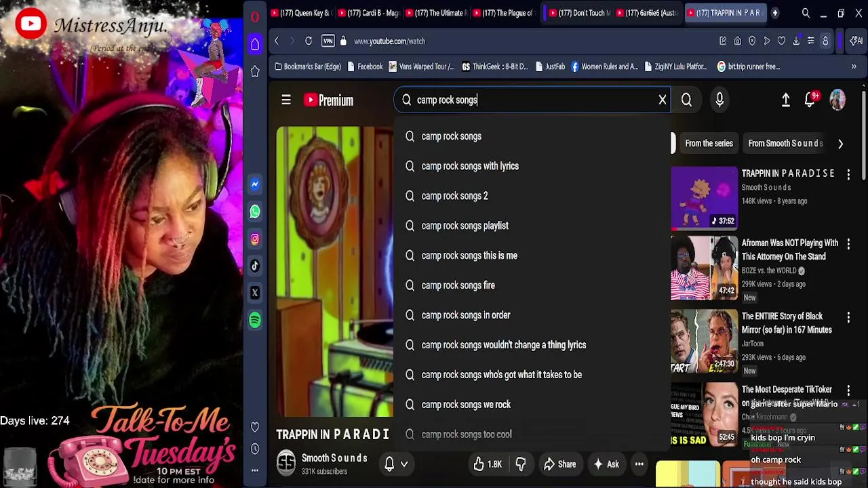Expand hidden bookmarks double chevron

[x=854, y=66]
